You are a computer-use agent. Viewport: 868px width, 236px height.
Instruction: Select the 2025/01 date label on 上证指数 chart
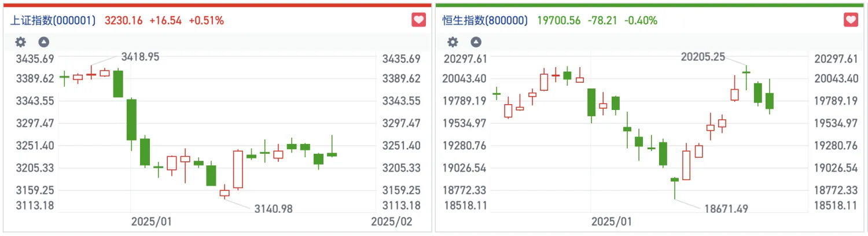(x=152, y=222)
